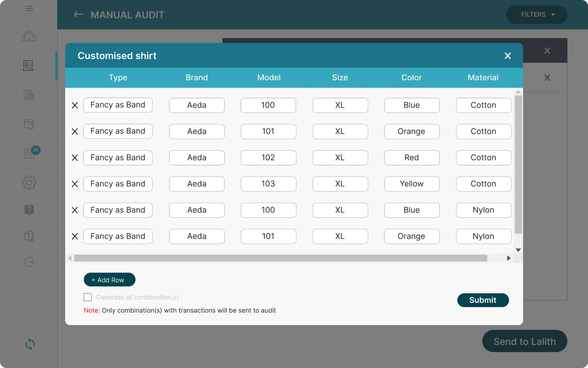Click Add Row in the Customised shirt dialog
Screen dimensions: 588x368
coord(109,279)
